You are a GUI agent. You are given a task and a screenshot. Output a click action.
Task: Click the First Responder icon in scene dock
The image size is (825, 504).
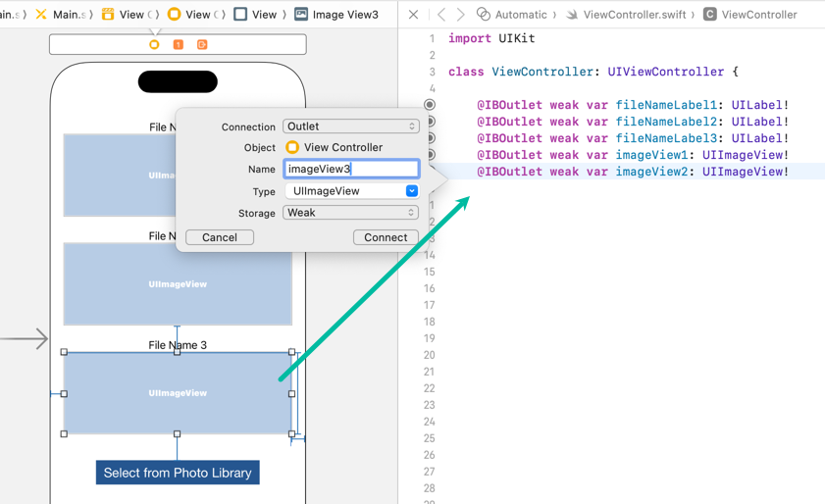pos(178,44)
